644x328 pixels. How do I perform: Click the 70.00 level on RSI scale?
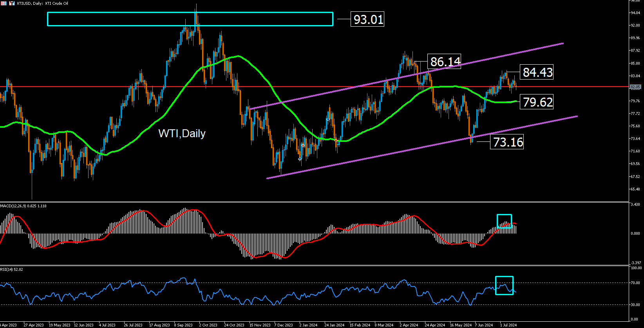(636, 283)
